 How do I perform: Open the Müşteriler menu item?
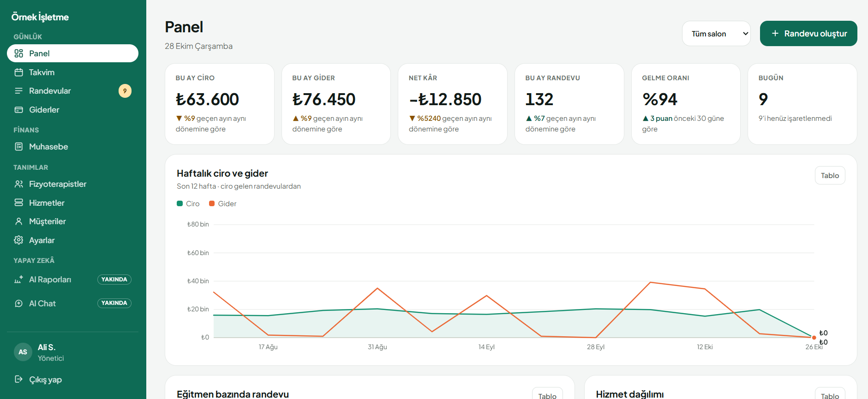(x=72, y=221)
